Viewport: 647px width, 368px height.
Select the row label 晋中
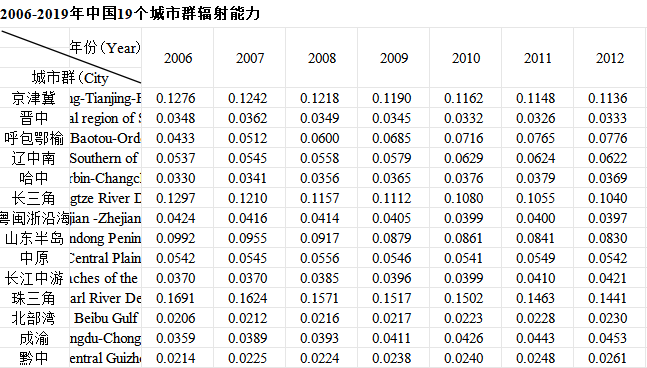tap(33, 118)
